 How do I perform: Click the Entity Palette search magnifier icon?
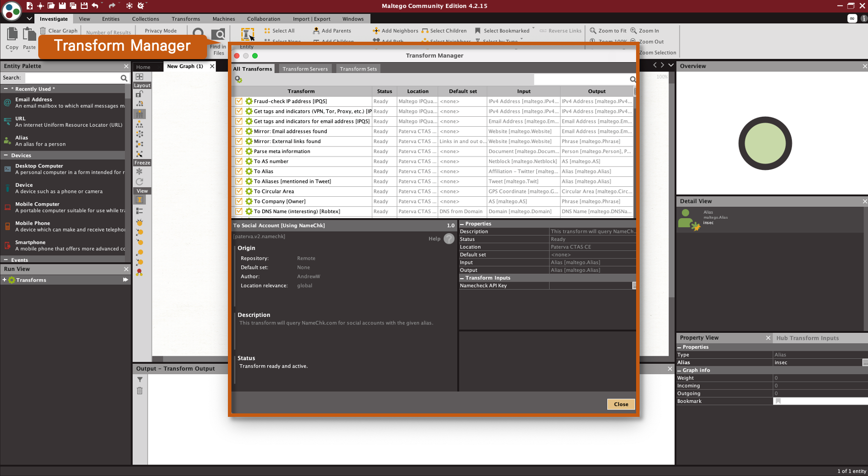(x=124, y=78)
